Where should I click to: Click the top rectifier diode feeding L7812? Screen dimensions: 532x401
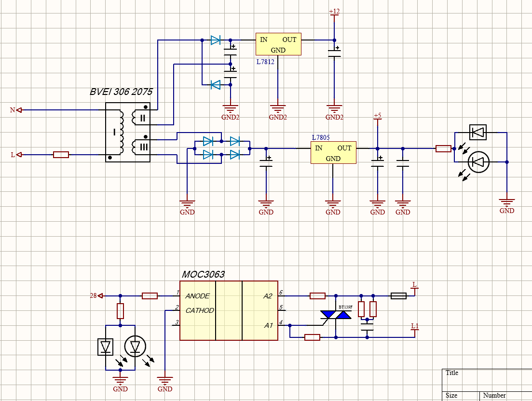215,40
